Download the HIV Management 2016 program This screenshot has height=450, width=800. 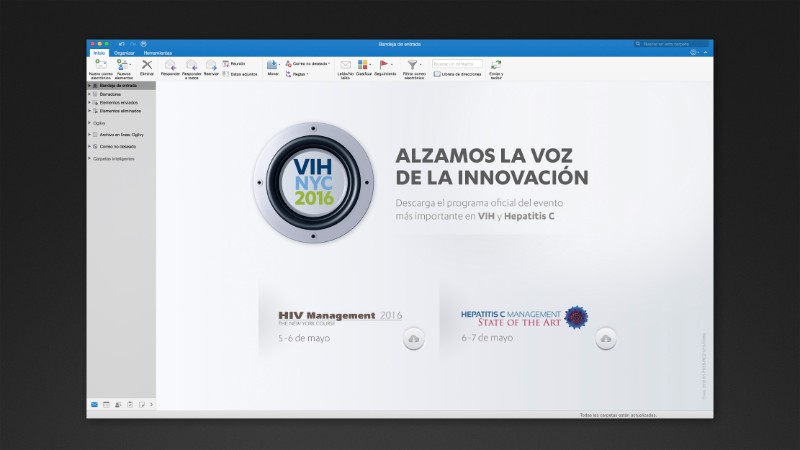click(x=414, y=339)
